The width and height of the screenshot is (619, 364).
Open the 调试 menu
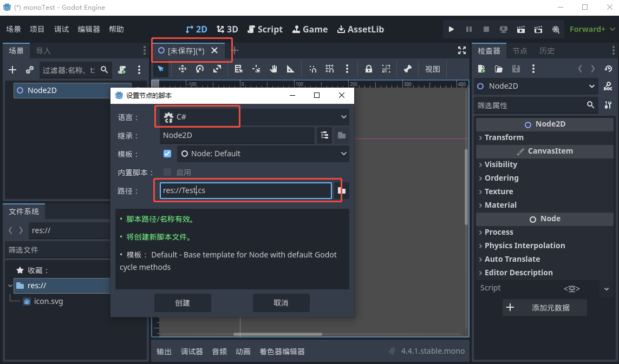coord(62,29)
